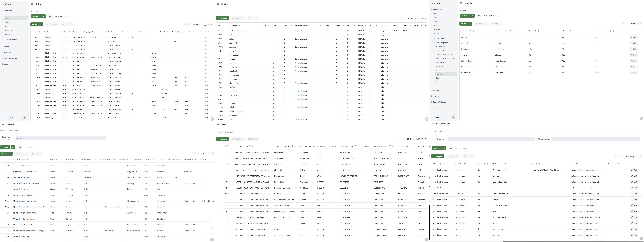Screen dimensions: 644x242
Task: Open Exkursion in the settings sidebar
Action: point(439,66)
